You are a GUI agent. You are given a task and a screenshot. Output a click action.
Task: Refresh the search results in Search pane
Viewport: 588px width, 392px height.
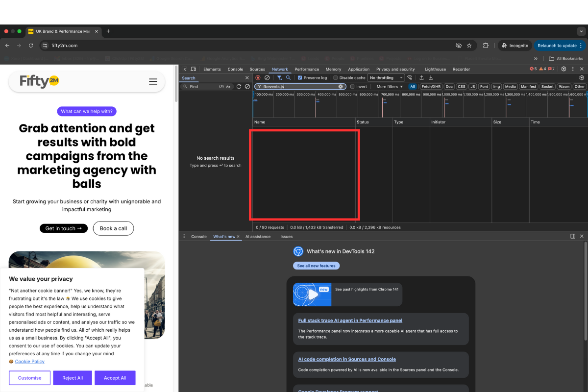239,86
